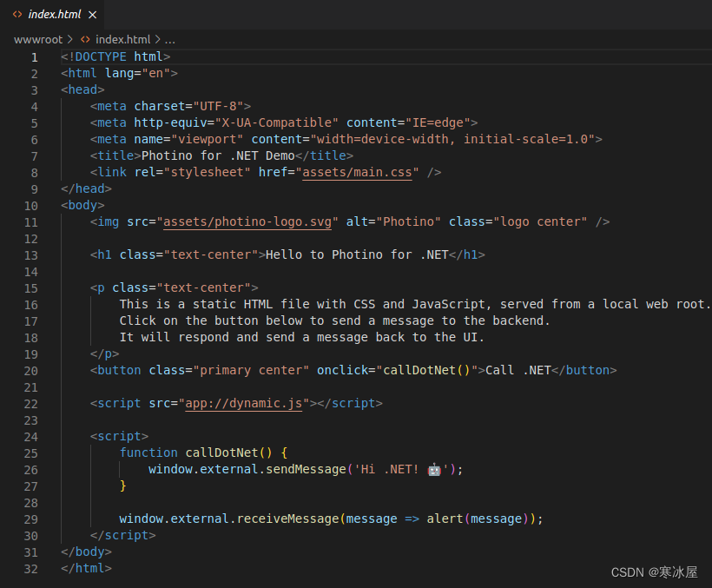Screen dimensions: 712x588
Task: Follow the assets/photino-logo.svg link
Action: [x=247, y=222]
